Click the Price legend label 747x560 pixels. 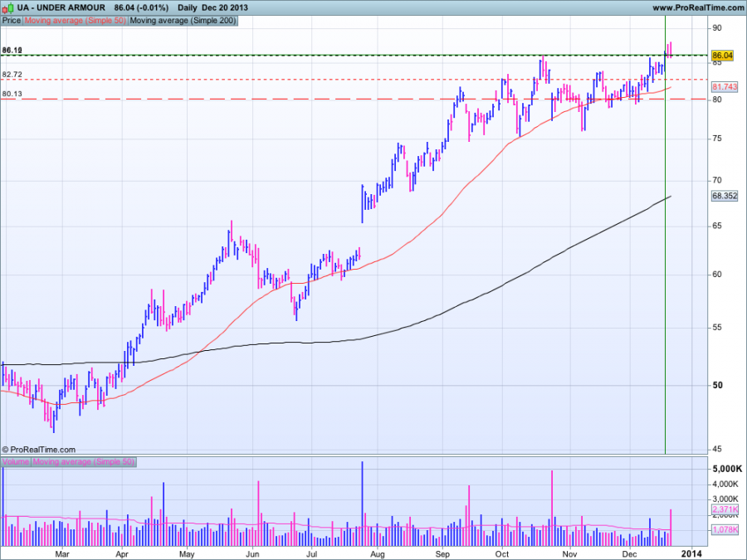pos(12,21)
